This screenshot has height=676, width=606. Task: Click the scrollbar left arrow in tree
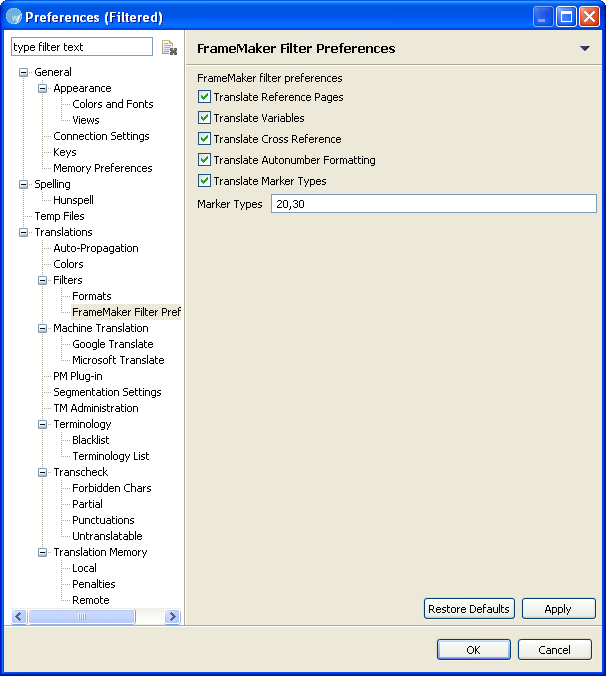click(x=19, y=617)
